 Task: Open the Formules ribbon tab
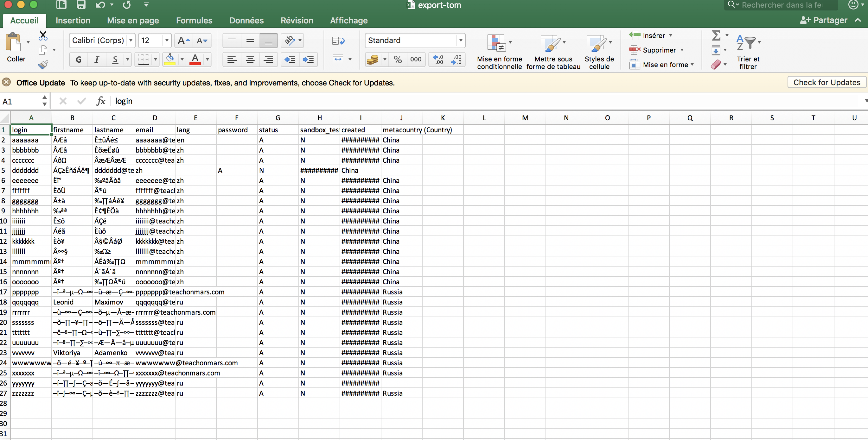point(194,20)
